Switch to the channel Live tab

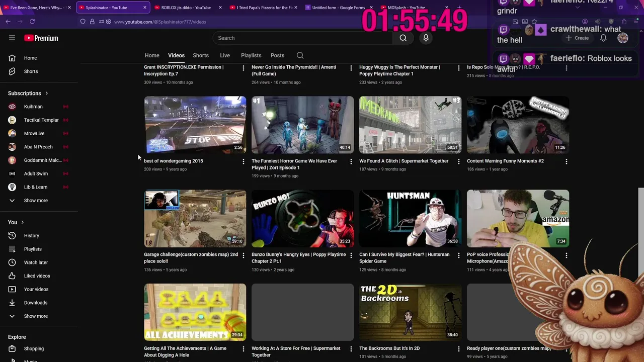(x=225, y=55)
